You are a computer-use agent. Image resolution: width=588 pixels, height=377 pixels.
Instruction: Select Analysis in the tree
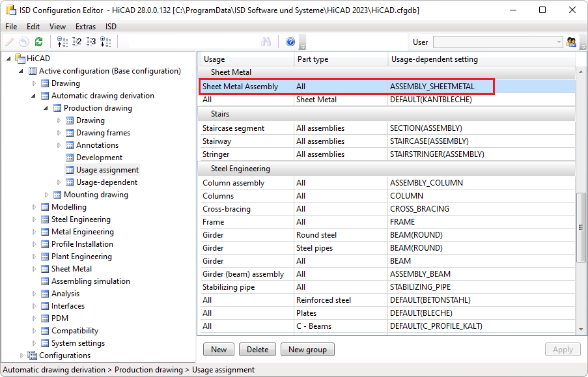65,294
